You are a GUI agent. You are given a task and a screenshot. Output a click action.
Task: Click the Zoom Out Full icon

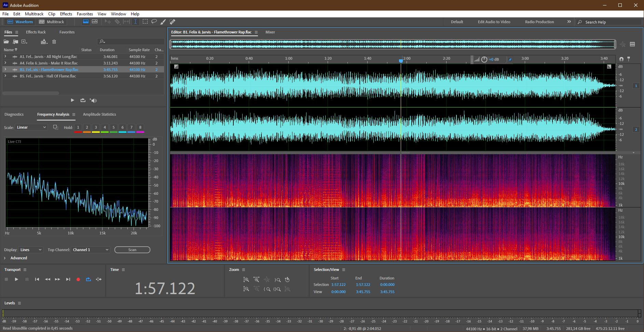click(x=266, y=279)
